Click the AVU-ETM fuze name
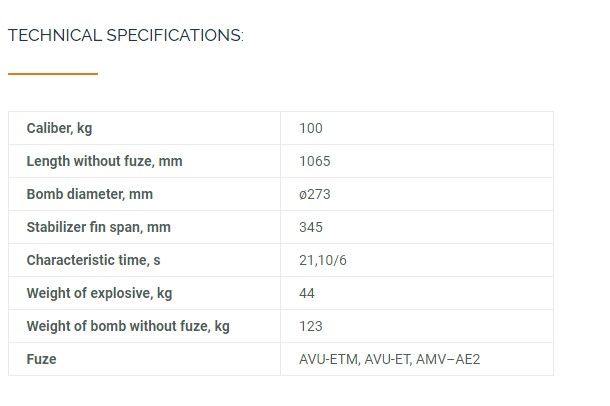This screenshot has height=406, width=610. 329,359
